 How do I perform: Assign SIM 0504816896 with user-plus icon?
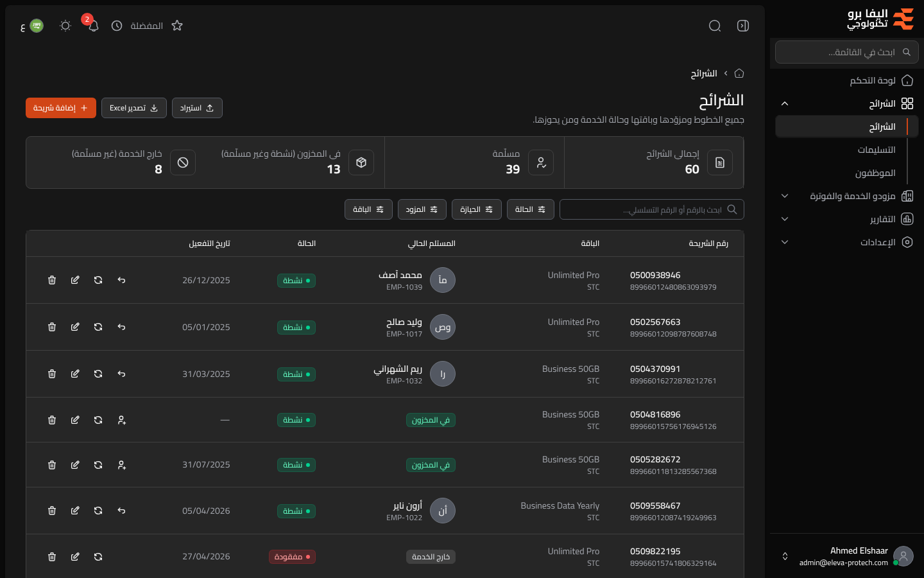pos(121,420)
